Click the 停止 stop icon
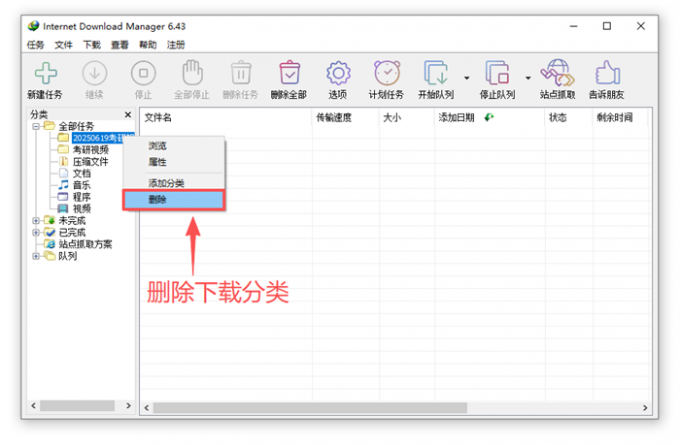680x445 pixels. 143,73
